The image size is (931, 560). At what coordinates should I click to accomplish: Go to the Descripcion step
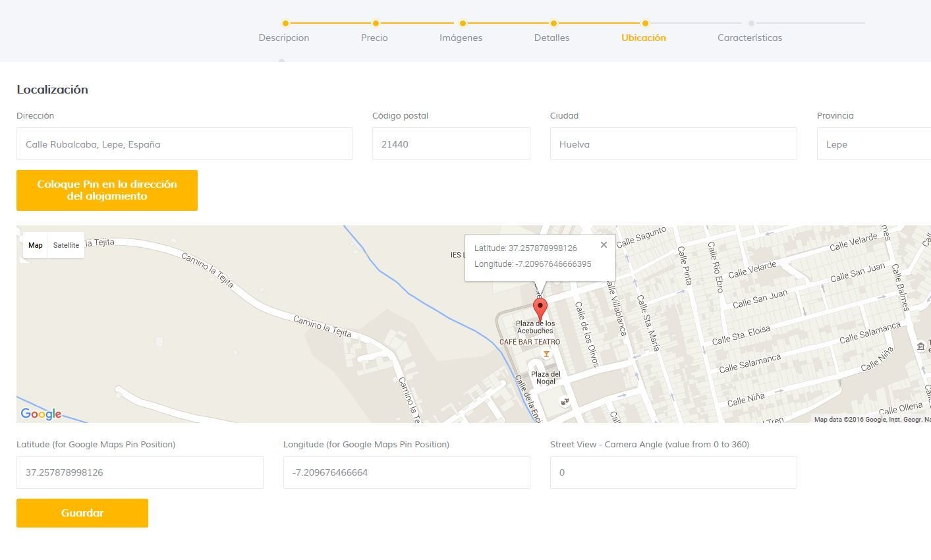(x=284, y=38)
